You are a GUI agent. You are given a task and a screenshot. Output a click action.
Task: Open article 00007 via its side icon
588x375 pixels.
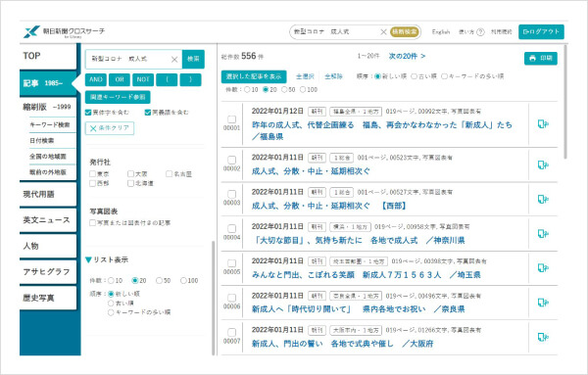(x=543, y=337)
